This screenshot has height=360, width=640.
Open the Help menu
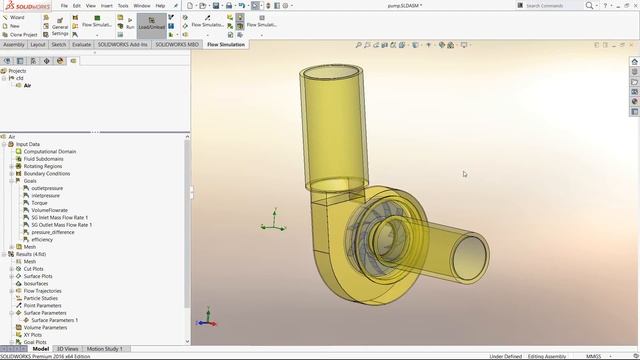[160, 6]
